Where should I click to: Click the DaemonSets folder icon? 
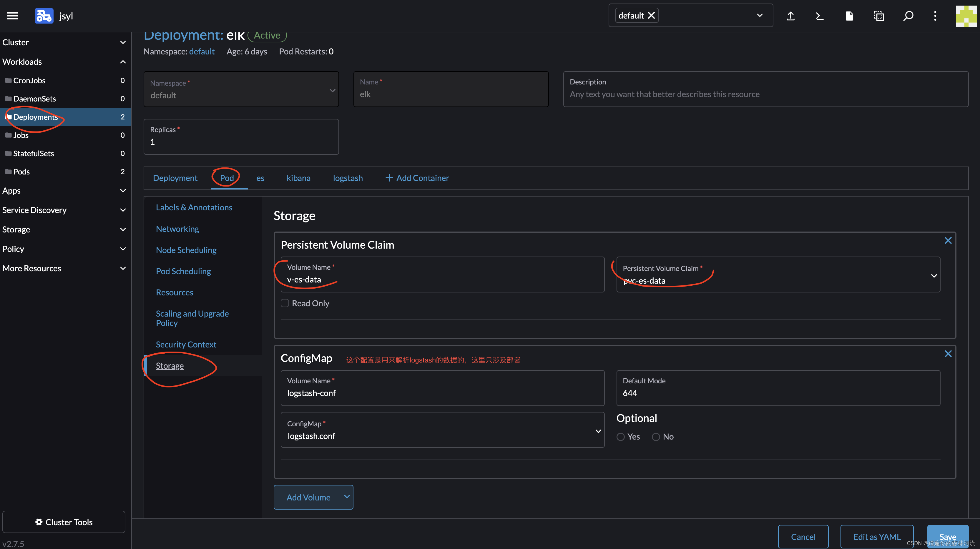8,99
